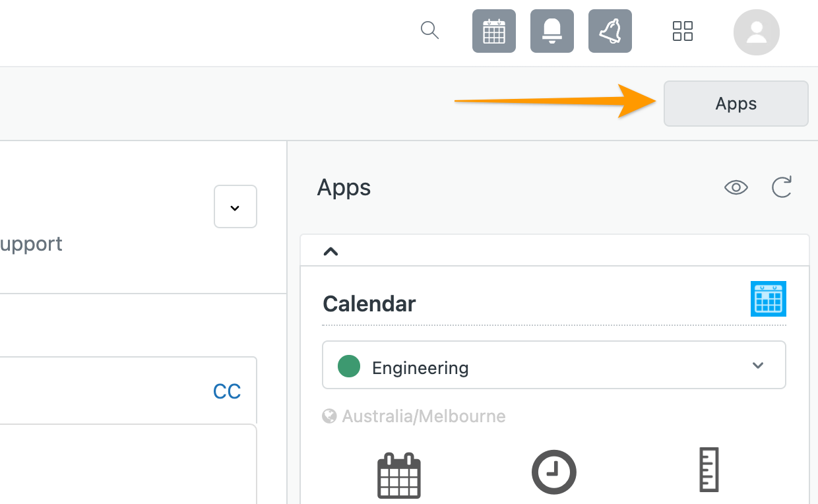The height and width of the screenshot is (504, 818).
Task: Select the calendar view icon below timezone
Action: [399, 474]
